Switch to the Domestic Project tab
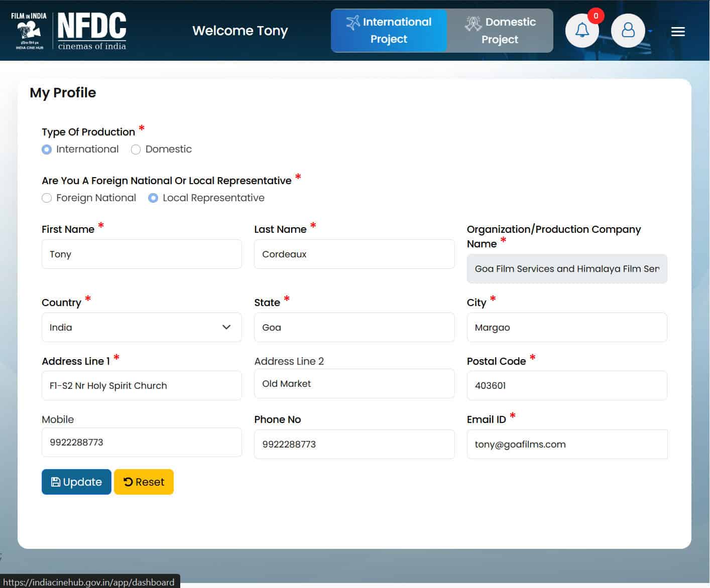 click(500, 31)
